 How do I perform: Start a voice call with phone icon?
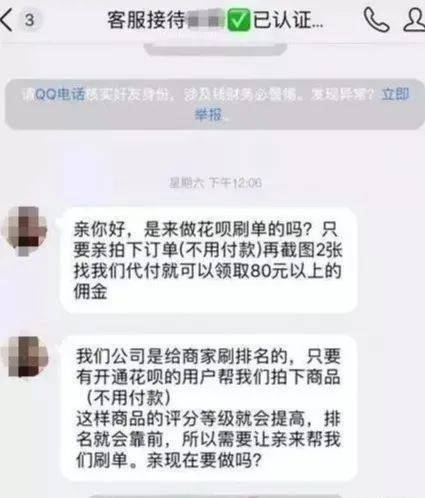(376, 20)
